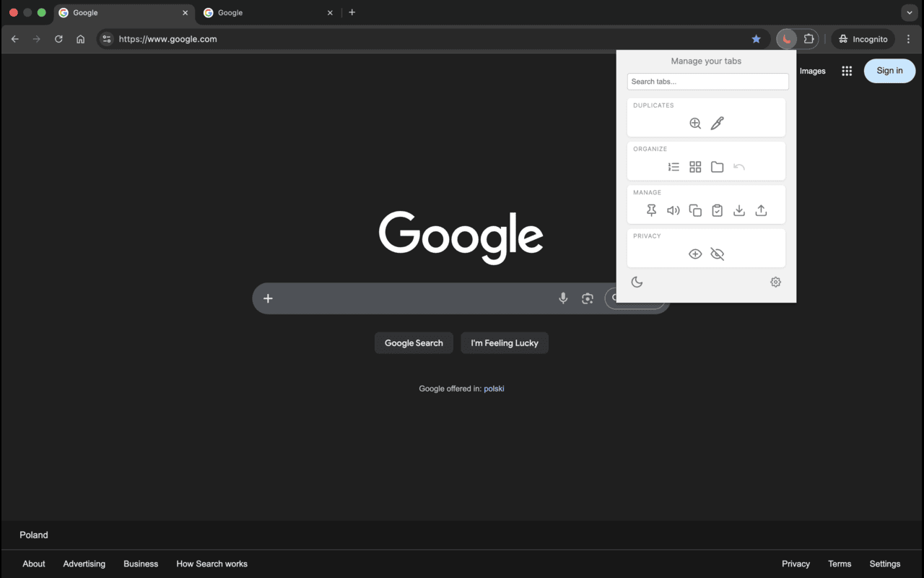Open extension settings via gear icon
This screenshot has height=578, width=924.
coord(775,282)
